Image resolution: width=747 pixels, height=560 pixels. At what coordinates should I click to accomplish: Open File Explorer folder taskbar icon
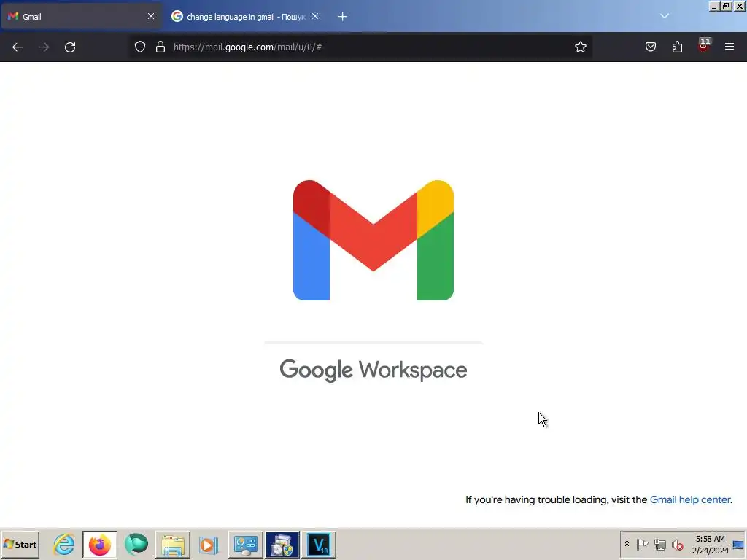173,545
